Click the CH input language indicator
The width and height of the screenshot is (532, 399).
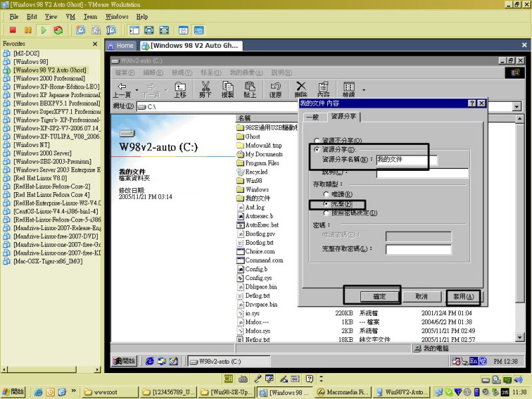(228, 379)
